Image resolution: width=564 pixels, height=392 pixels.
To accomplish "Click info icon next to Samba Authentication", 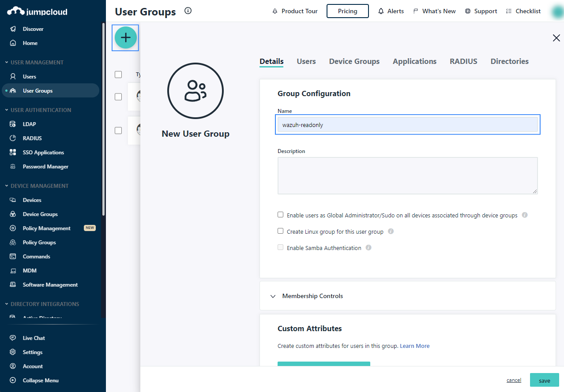I will point(368,248).
